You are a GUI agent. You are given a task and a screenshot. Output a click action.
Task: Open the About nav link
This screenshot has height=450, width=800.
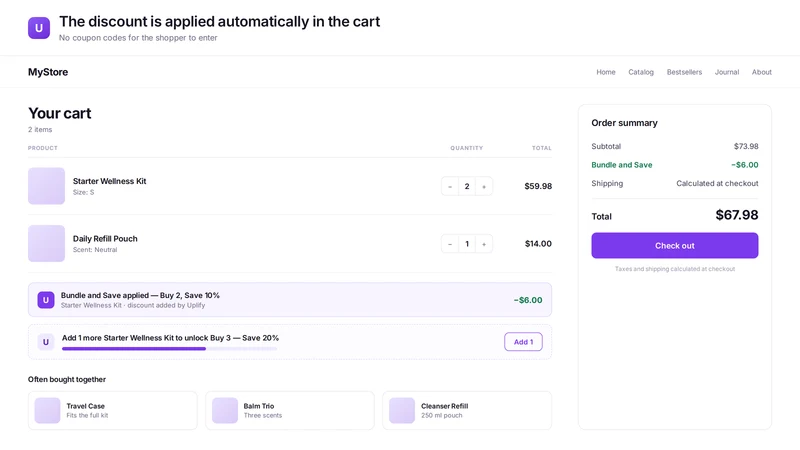coord(761,72)
